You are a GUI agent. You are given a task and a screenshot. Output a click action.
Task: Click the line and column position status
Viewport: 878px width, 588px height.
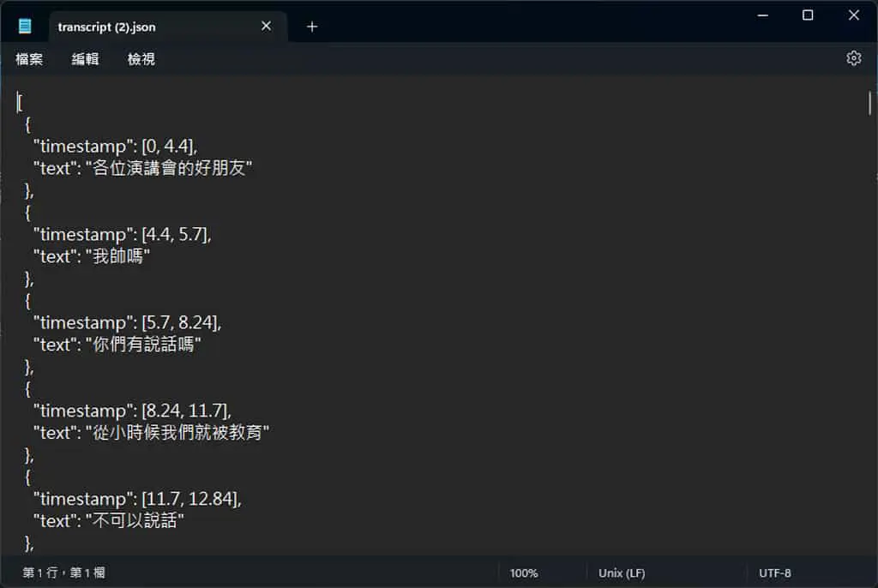[x=63, y=573]
